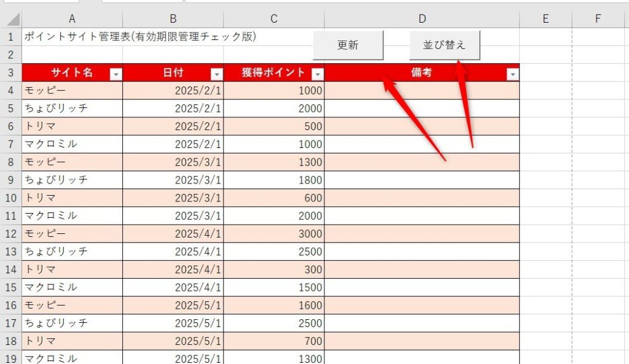This screenshot has width=629, height=364.
Task: Select row 19 header
Action: [11, 358]
